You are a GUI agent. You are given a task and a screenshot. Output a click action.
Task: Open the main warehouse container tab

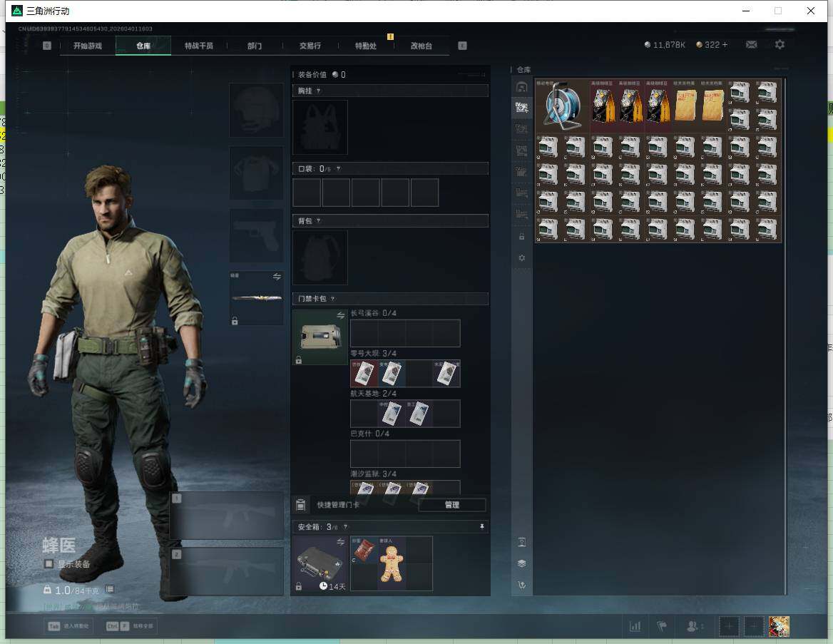(521, 86)
